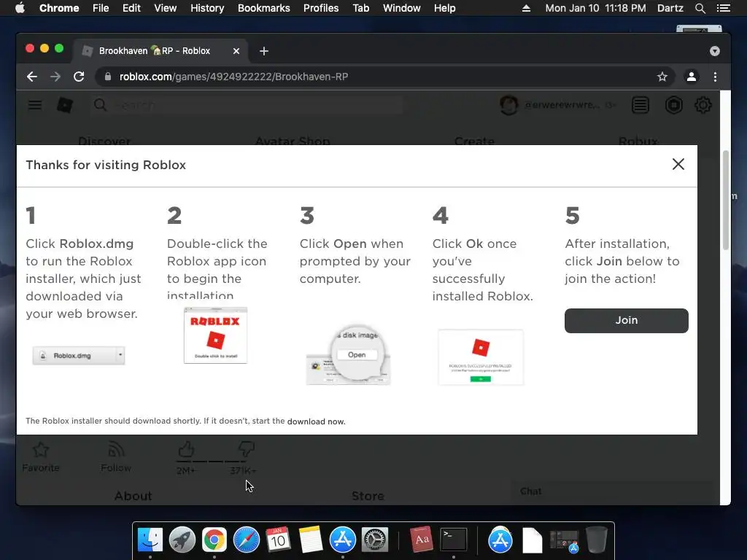Bookmark this page with the star icon
The height and width of the screenshot is (560, 747).
662,77
